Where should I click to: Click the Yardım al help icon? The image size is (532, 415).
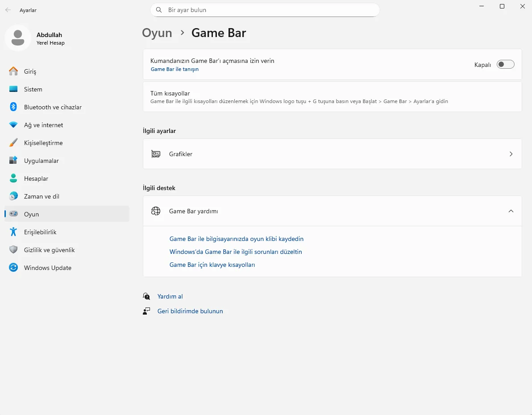point(146,296)
